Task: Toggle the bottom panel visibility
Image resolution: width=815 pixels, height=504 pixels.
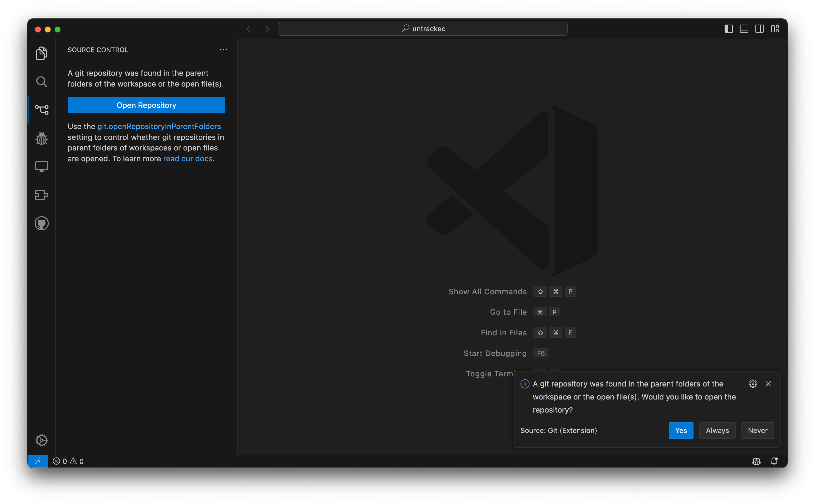Action: (x=744, y=29)
